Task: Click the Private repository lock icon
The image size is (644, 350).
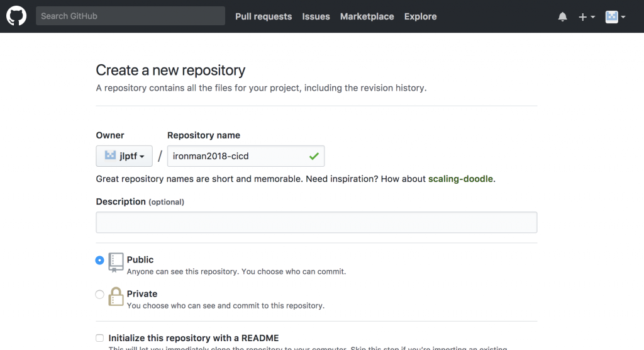Action: (116, 296)
